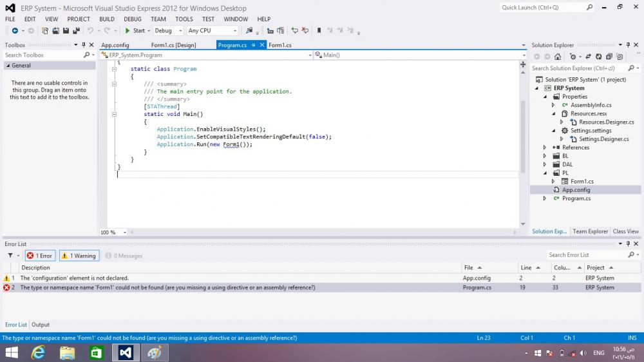
Task: Open the Debug configuration dropdown
Action: [x=168, y=30]
